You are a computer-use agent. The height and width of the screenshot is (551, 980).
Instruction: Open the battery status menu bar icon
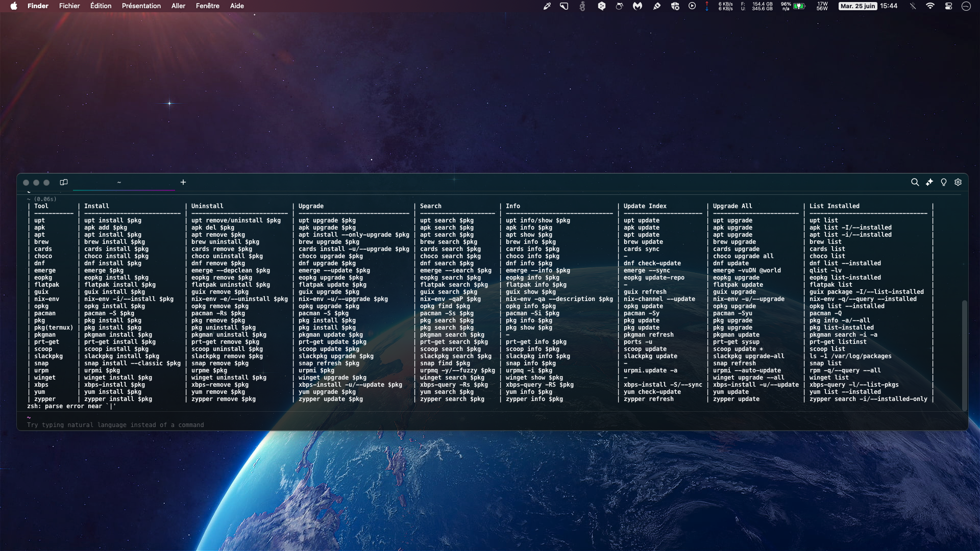tap(799, 6)
